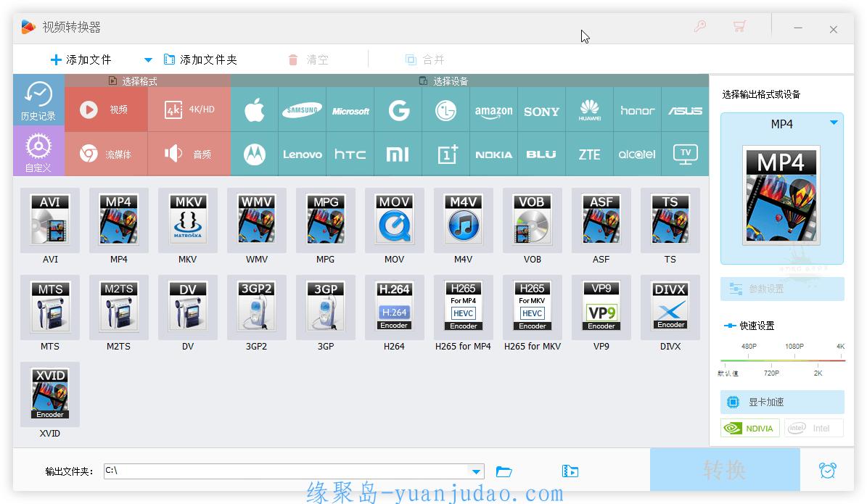Open the Microsoft device presets
Viewport: 867px width, 504px height.
click(x=350, y=110)
